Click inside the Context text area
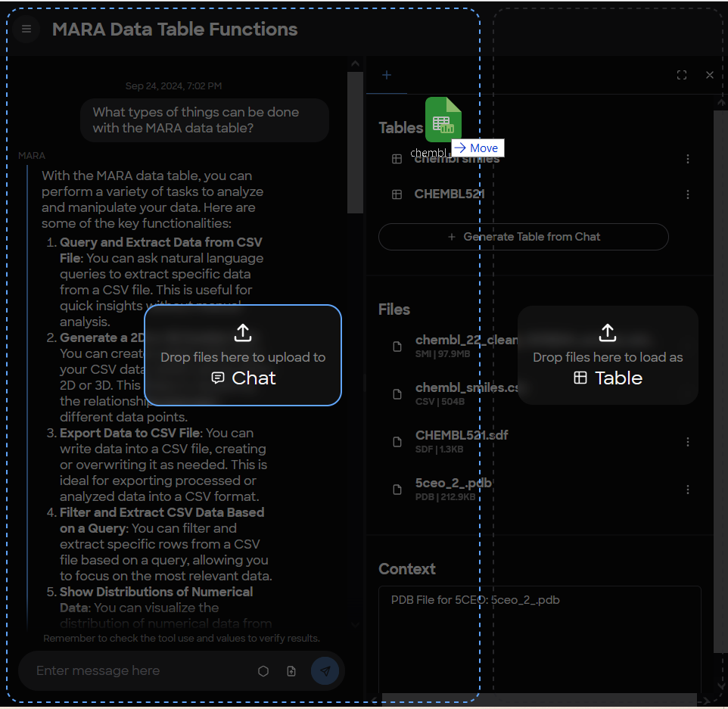This screenshot has height=709, width=728. 539,636
